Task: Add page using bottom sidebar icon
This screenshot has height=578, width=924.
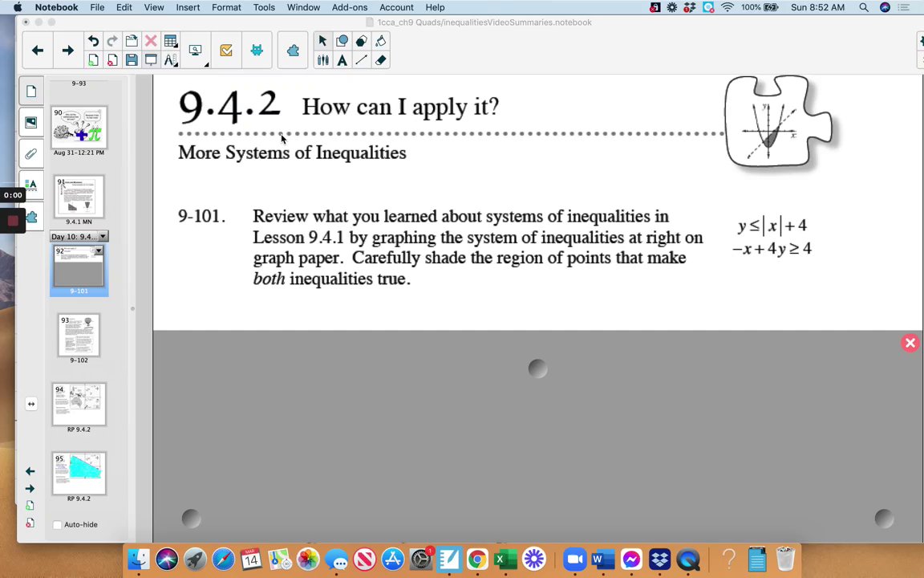Action: [30, 506]
